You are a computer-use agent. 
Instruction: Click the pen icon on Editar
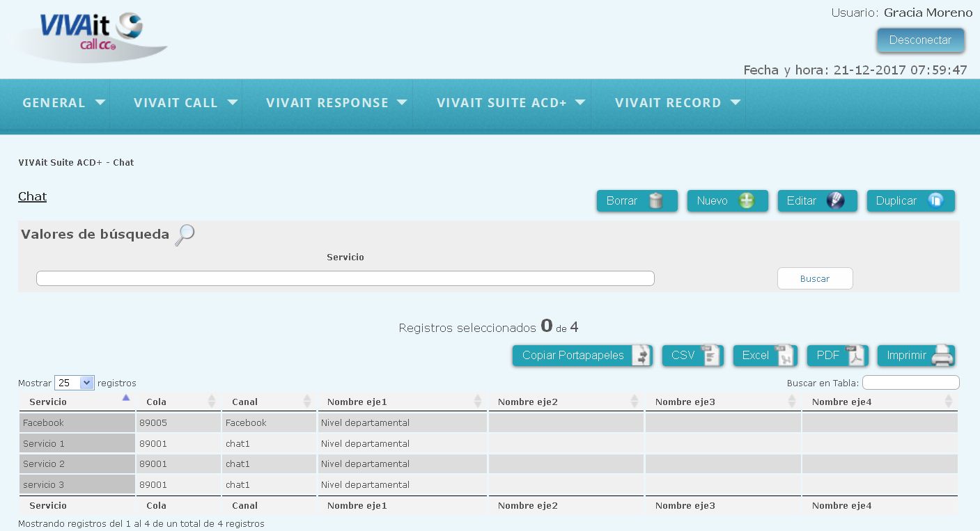point(835,201)
